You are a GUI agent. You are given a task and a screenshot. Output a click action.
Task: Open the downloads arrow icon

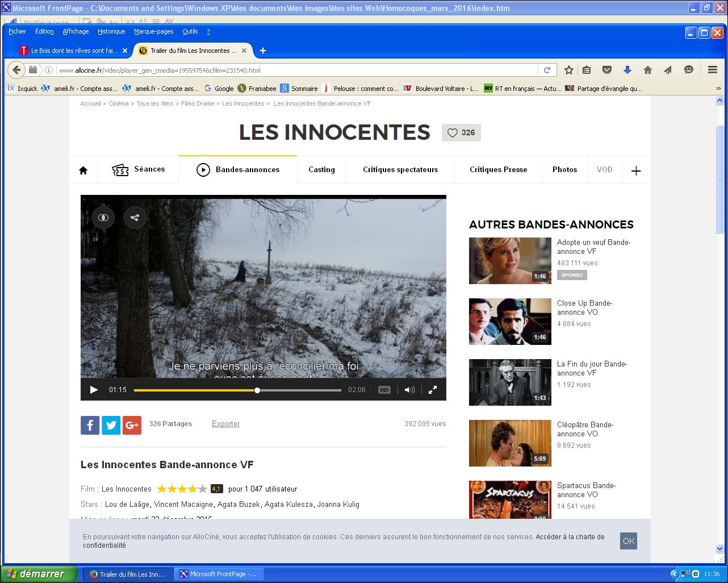tap(627, 70)
